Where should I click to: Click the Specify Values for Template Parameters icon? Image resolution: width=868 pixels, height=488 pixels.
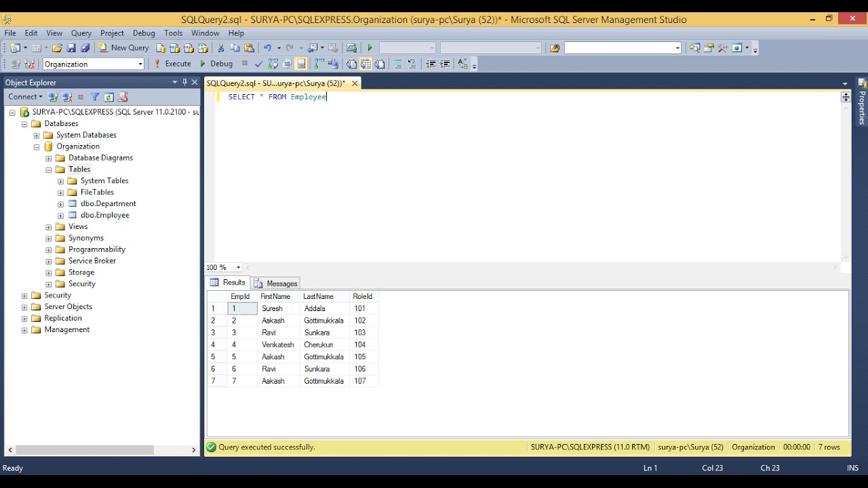click(x=463, y=64)
